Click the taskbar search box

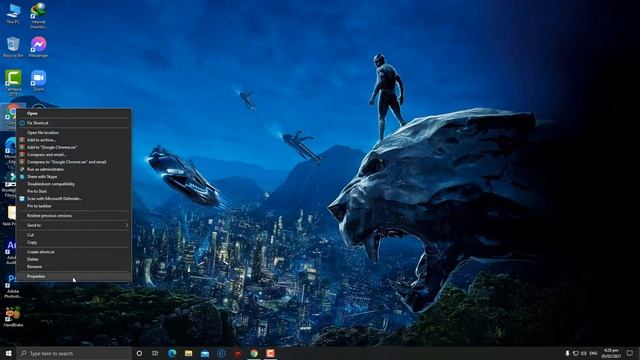(x=74, y=353)
